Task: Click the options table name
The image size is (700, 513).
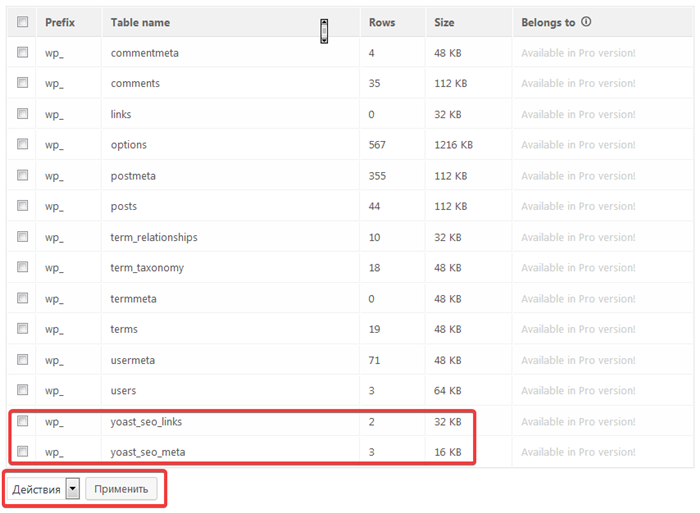Action: tap(129, 145)
